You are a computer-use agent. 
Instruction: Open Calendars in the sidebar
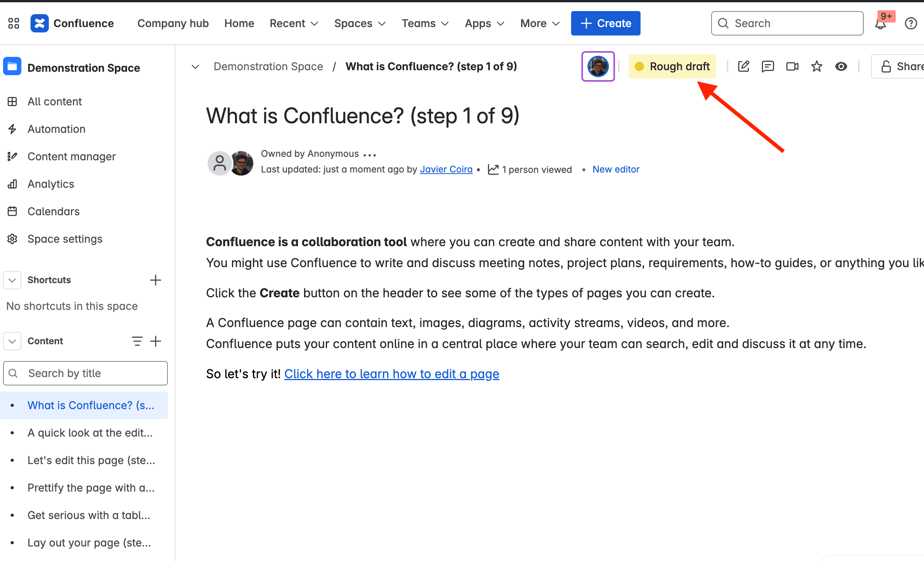[53, 211]
